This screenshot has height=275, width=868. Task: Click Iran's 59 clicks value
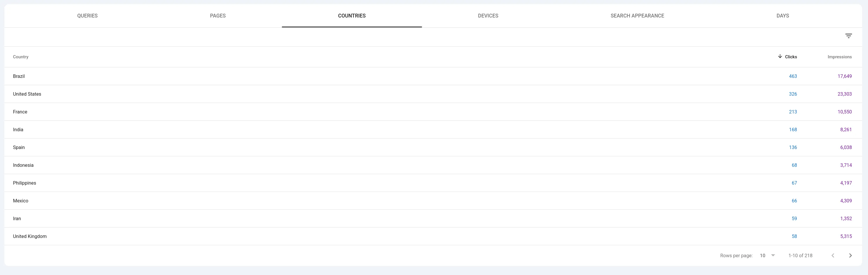click(794, 219)
